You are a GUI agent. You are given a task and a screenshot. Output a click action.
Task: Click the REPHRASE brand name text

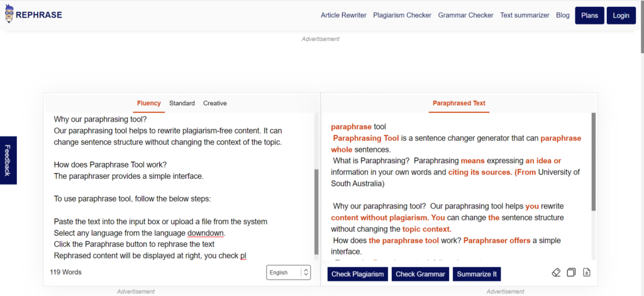pyautogui.click(x=39, y=15)
